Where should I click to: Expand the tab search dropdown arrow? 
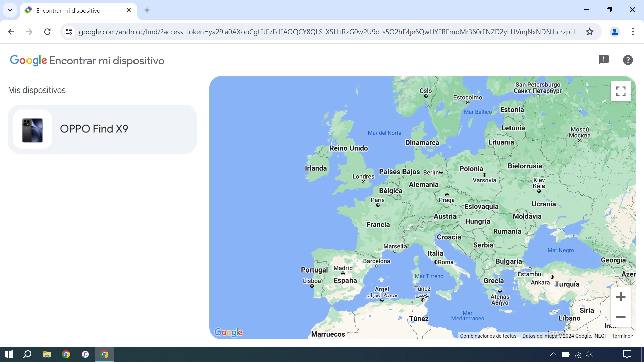click(x=10, y=10)
